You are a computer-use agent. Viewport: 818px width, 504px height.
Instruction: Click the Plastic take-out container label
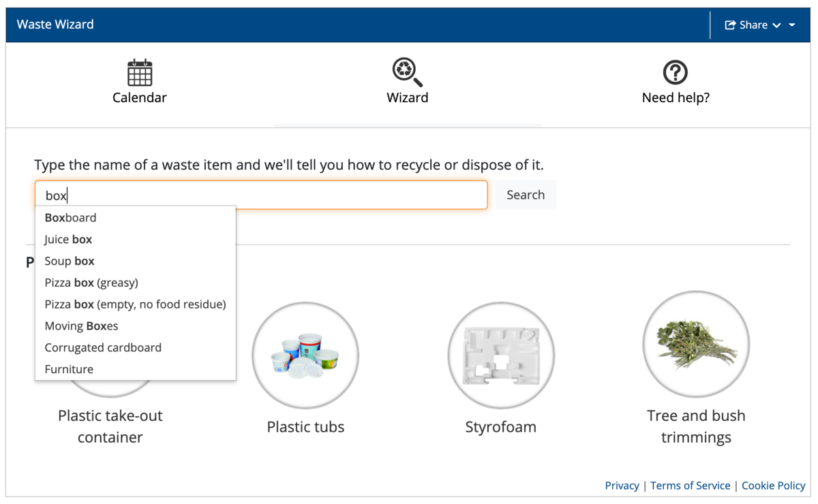[110, 426]
